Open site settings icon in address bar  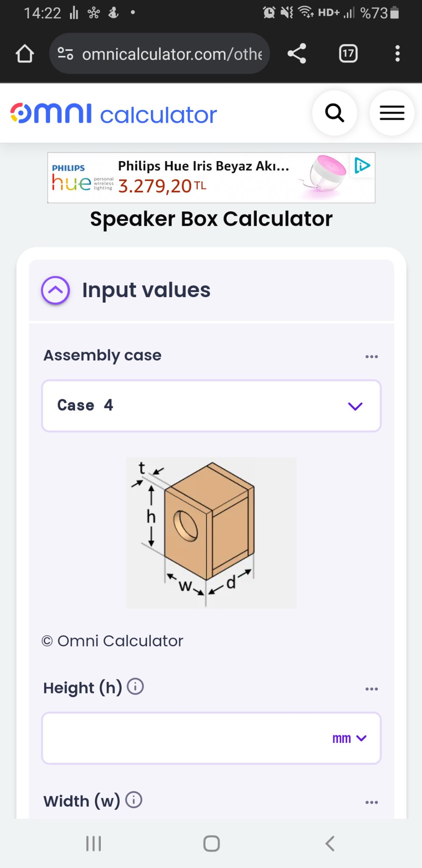(65, 54)
